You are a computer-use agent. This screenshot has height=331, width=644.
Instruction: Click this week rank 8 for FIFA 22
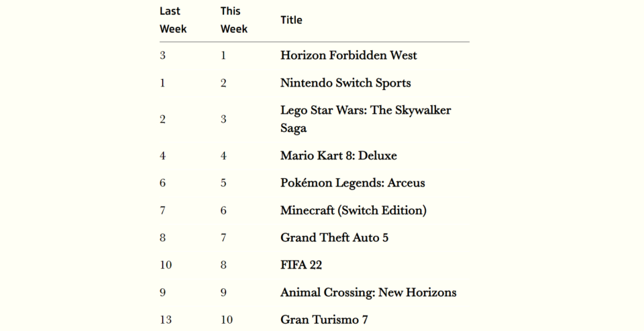[x=223, y=265]
